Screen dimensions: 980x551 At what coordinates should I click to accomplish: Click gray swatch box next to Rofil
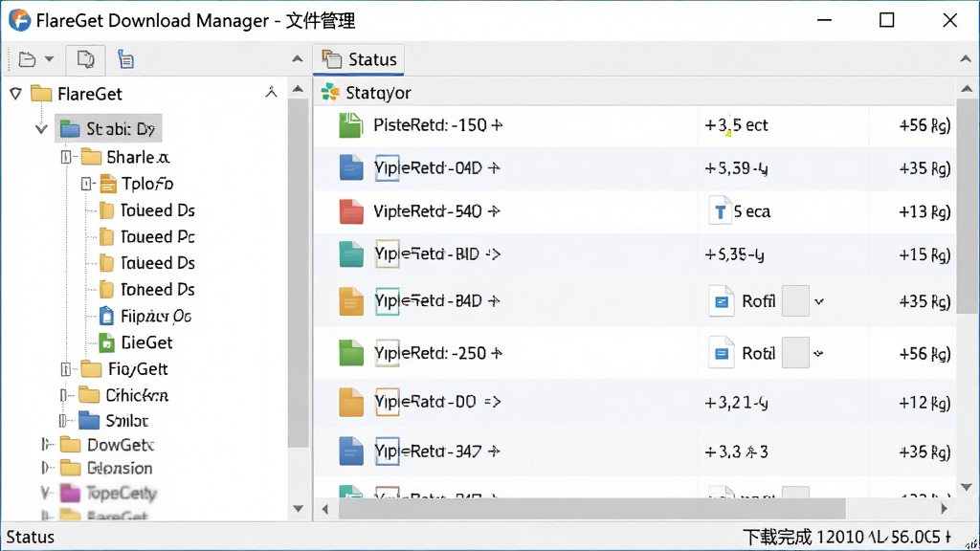click(795, 301)
